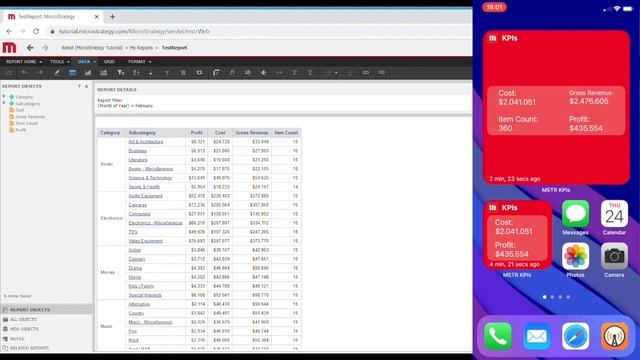The width and height of the screenshot is (640, 360).
Task: Open the Photos app on the phone
Action: click(575, 256)
